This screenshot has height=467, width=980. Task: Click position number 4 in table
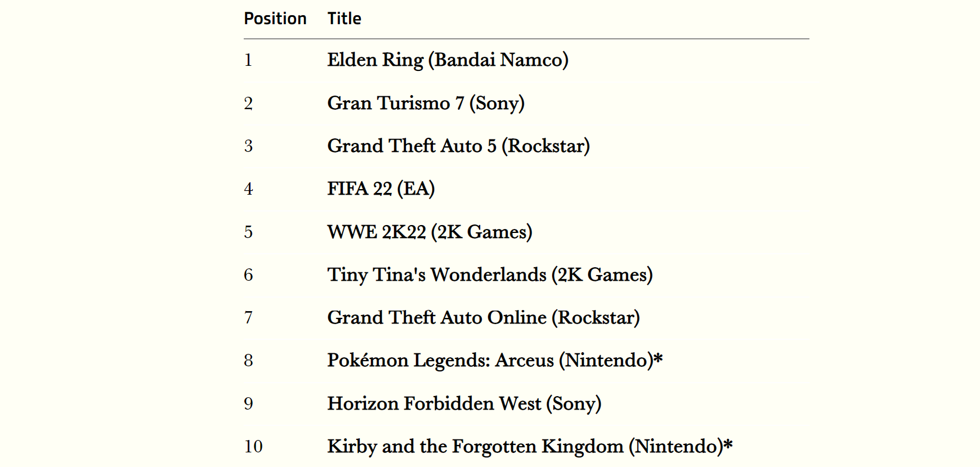(x=248, y=189)
